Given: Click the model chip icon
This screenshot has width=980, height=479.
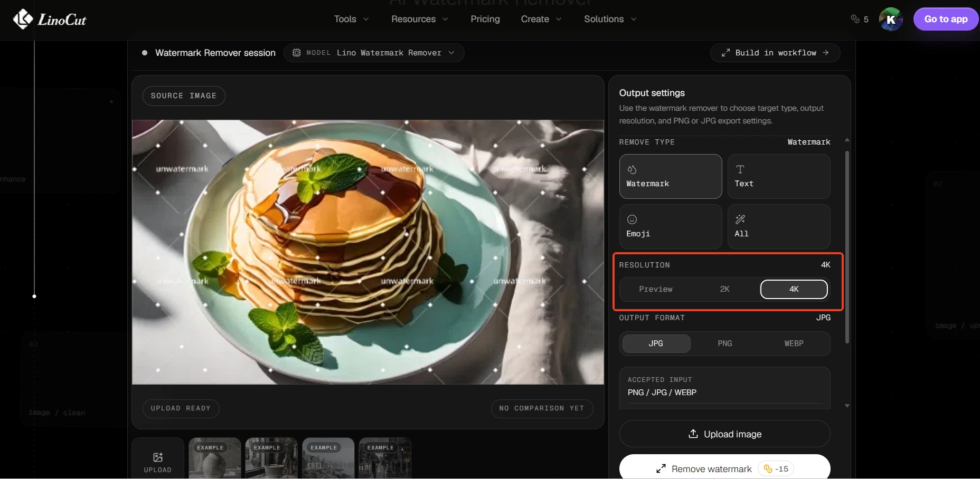Looking at the screenshot, I should pyautogui.click(x=297, y=53).
